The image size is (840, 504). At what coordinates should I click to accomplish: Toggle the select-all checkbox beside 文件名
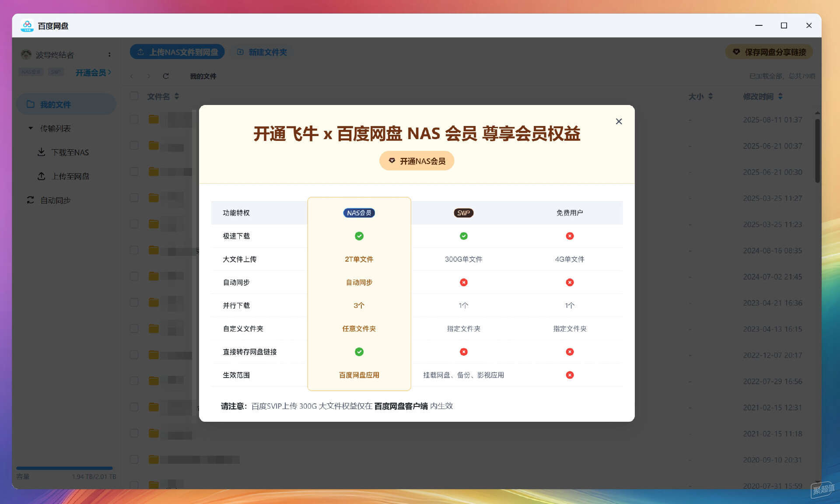pos(134,96)
